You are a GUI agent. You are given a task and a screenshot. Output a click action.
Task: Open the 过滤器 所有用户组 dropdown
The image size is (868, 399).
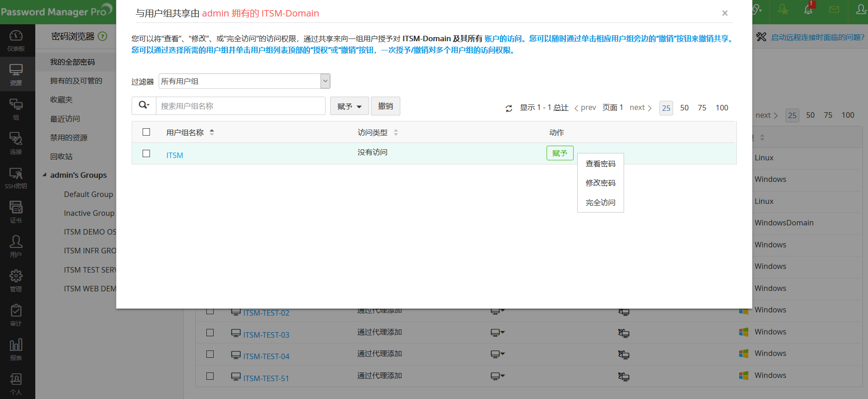click(x=244, y=81)
